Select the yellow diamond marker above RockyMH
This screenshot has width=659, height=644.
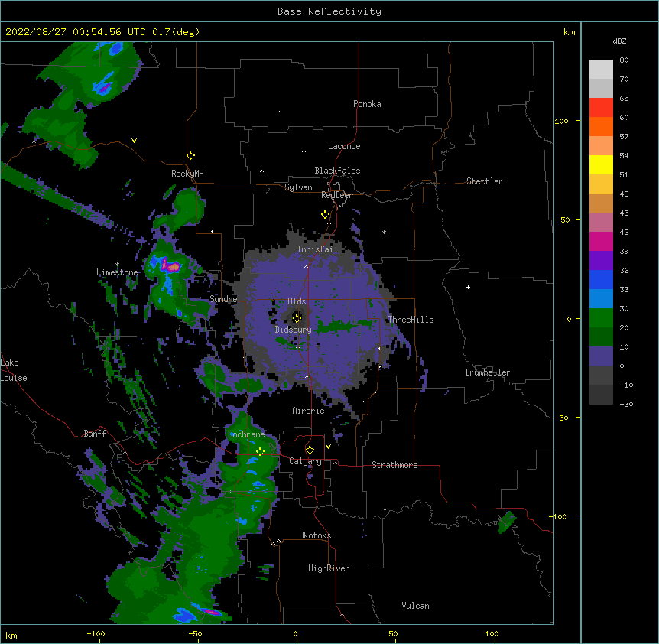pyautogui.click(x=191, y=156)
